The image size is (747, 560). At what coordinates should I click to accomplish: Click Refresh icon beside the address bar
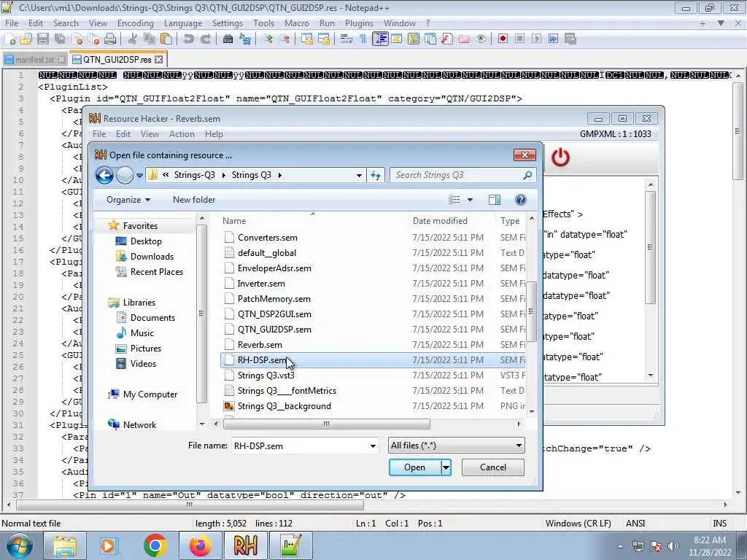coord(376,175)
